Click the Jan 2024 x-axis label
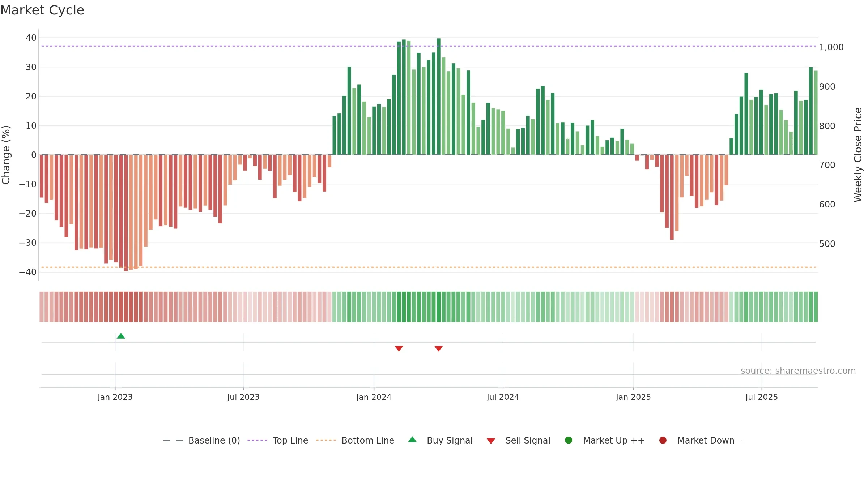 click(374, 397)
